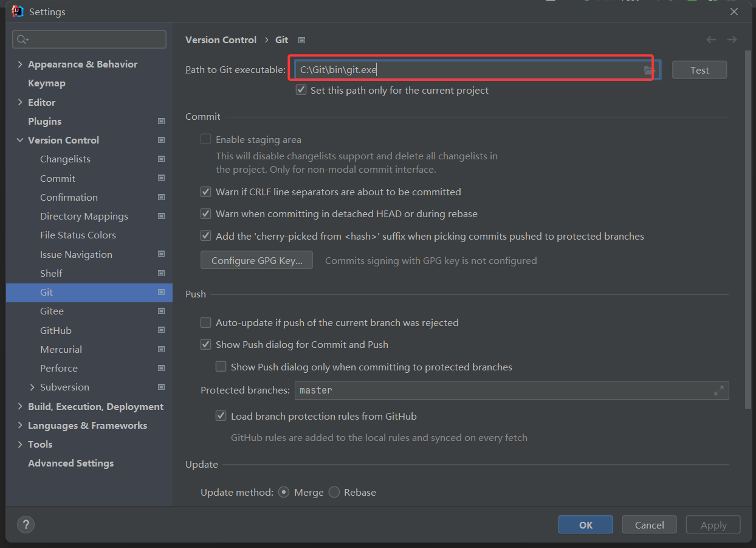
Task: Click the project icon beside Issue Navigation row
Action: point(161,254)
